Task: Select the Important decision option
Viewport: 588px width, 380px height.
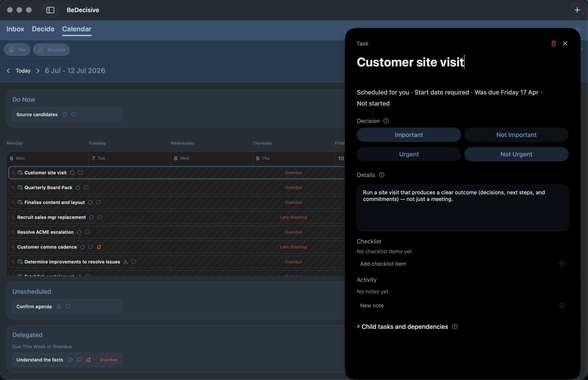Action: [409, 135]
